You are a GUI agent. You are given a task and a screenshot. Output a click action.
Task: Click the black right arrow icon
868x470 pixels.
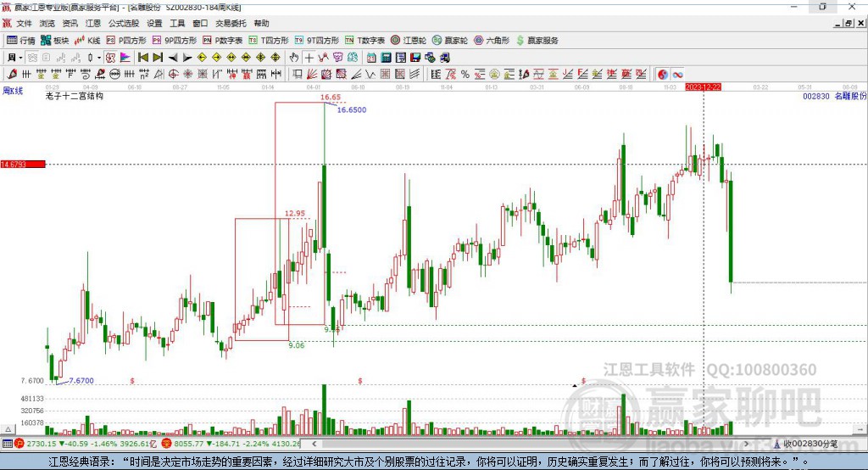187,58
